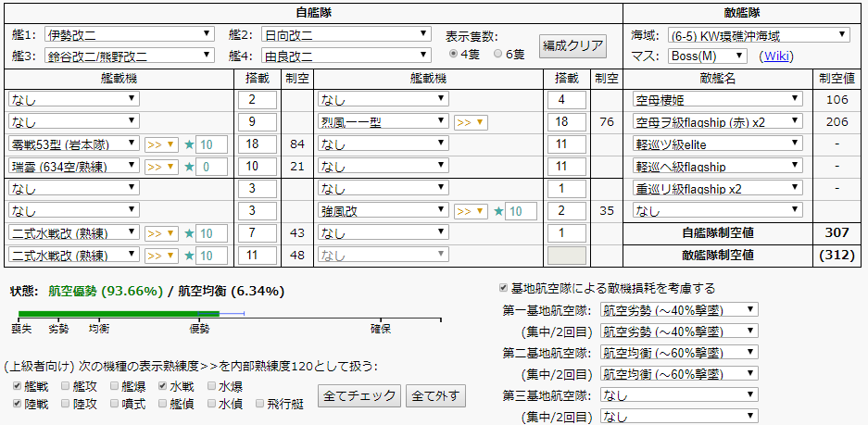Open the マス dropdown showing Boss(M)
Image resolution: width=868 pixels, height=425 pixels.
point(708,56)
